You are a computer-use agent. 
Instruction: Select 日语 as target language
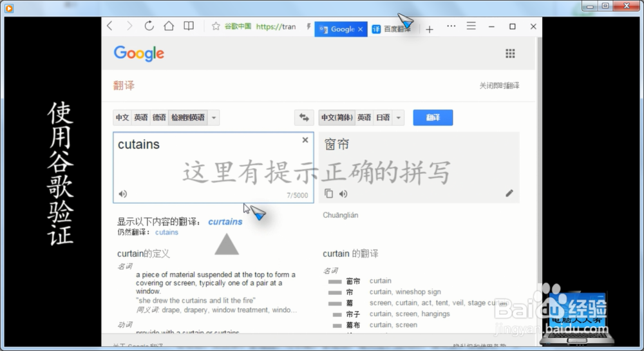point(383,117)
